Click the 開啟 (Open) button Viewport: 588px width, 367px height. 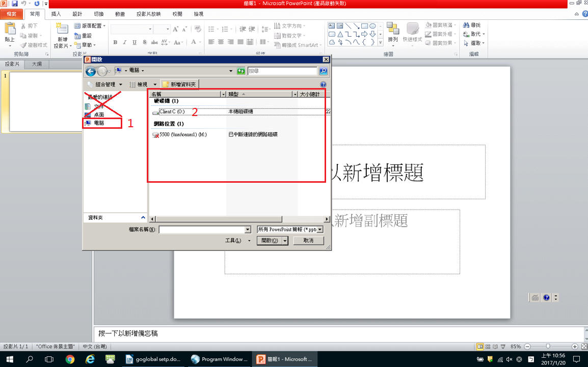point(270,240)
